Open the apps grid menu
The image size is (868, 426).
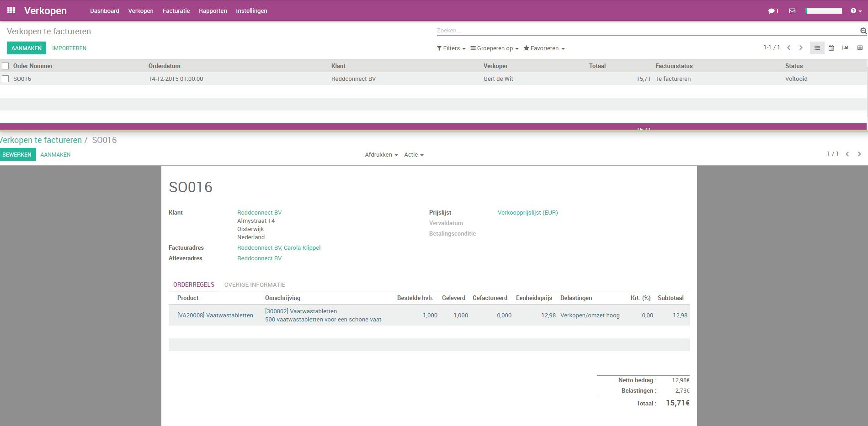tap(10, 10)
